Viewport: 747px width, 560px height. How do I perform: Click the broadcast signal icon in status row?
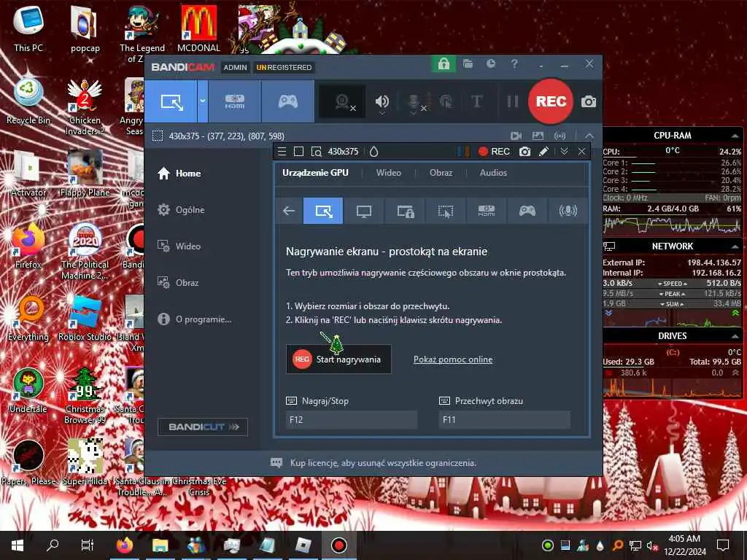point(560,136)
